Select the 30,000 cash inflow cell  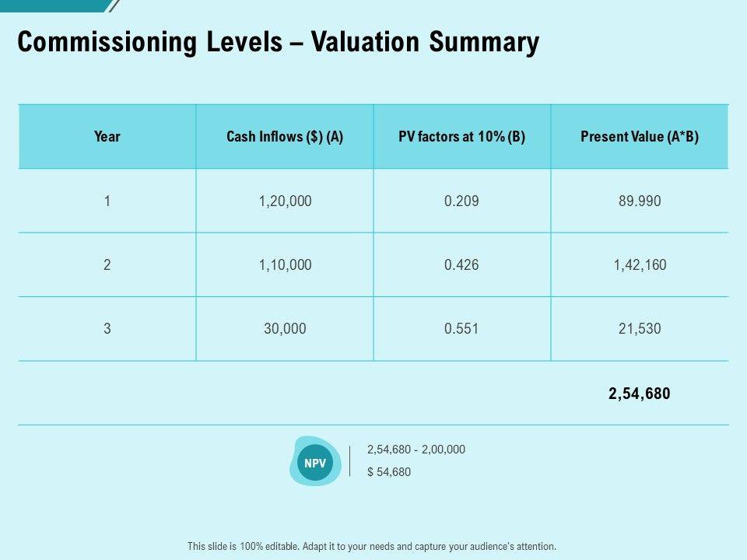pos(285,329)
